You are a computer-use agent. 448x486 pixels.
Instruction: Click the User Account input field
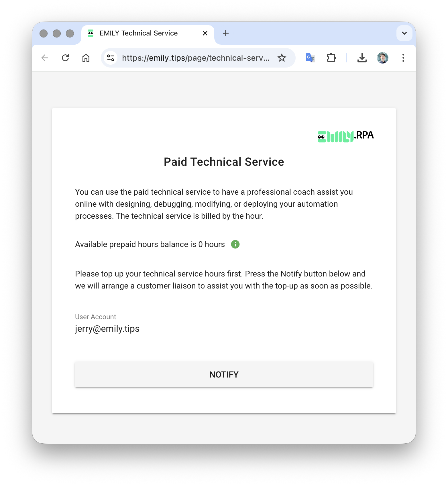(x=224, y=329)
